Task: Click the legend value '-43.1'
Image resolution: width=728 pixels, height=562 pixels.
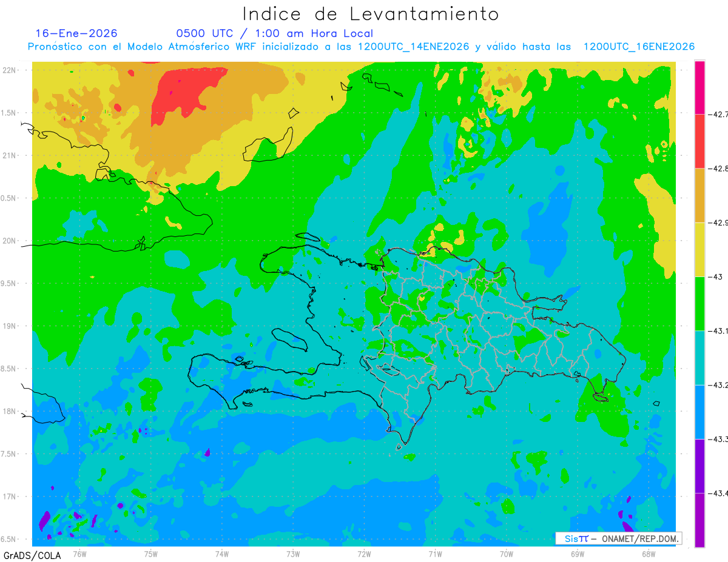Action: [x=718, y=330]
